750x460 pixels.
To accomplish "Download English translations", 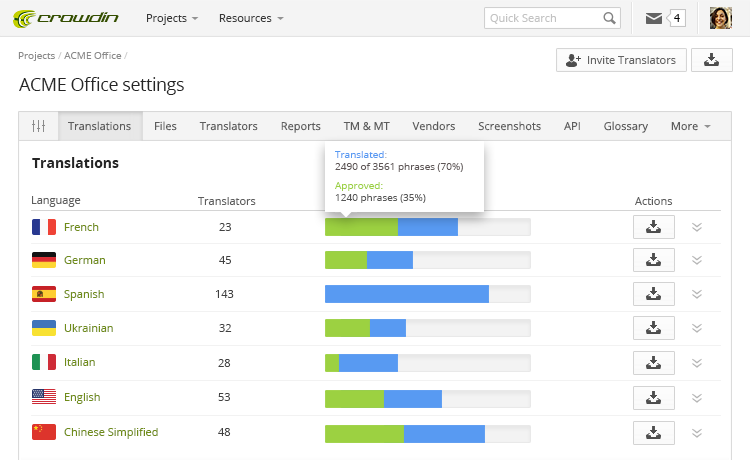I will (x=653, y=398).
